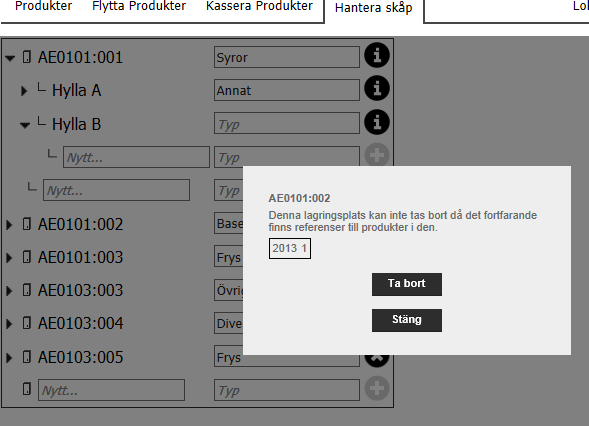Click the Syror type field

pyautogui.click(x=287, y=57)
